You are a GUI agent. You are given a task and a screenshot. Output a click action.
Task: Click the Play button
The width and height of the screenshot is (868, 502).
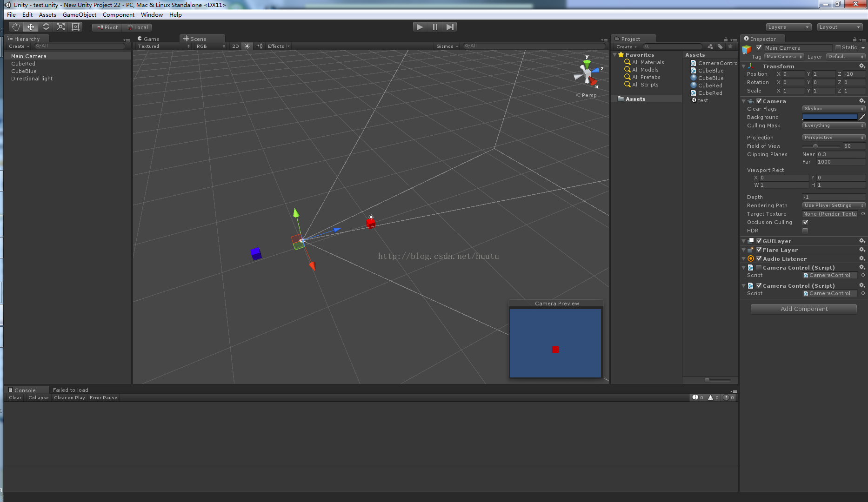(x=420, y=27)
